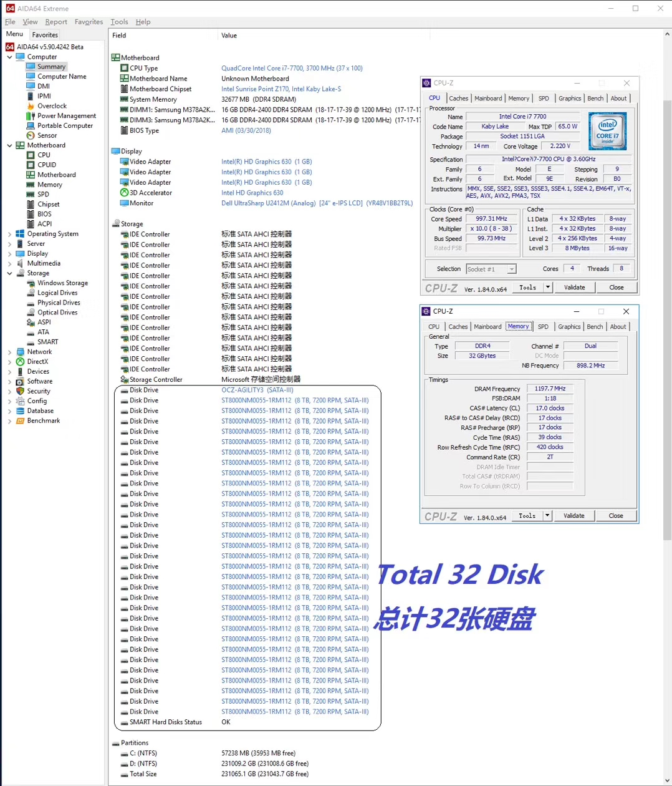The height and width of the screenshot is (786, 672).
Task: Click the Validate button in CPU-Z
Action: tap(574, 288)
